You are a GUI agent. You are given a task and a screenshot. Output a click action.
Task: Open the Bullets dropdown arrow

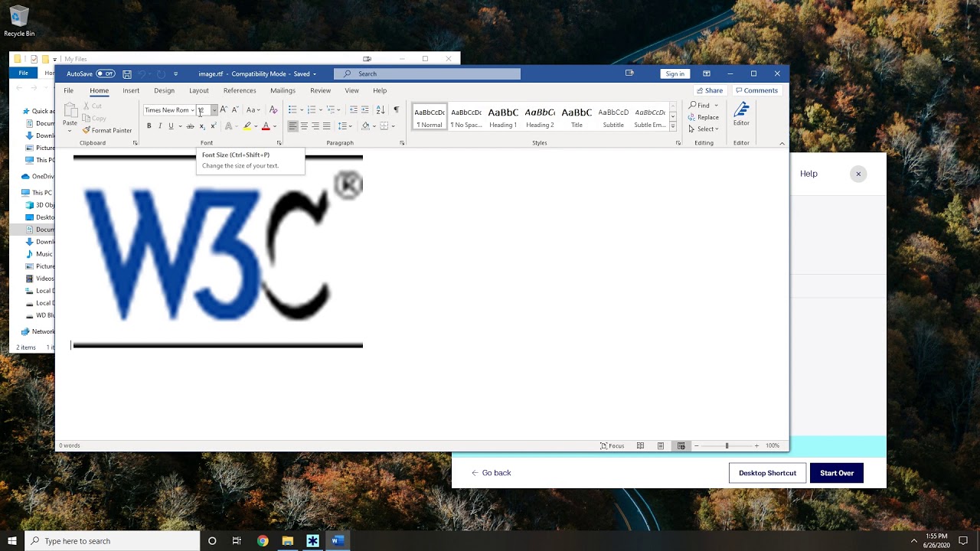[x=303, y=110]
